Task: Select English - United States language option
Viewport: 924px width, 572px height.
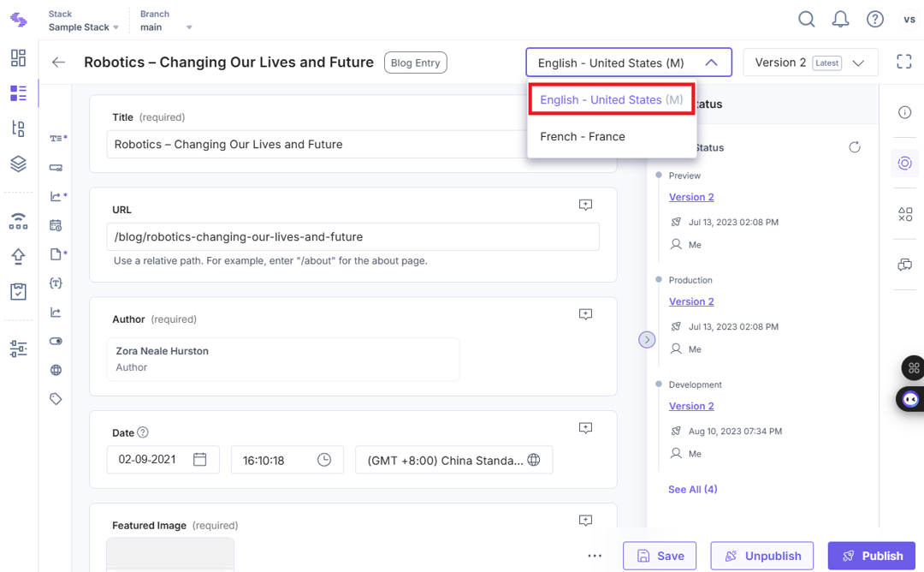Action: click(x=612, y=99)
